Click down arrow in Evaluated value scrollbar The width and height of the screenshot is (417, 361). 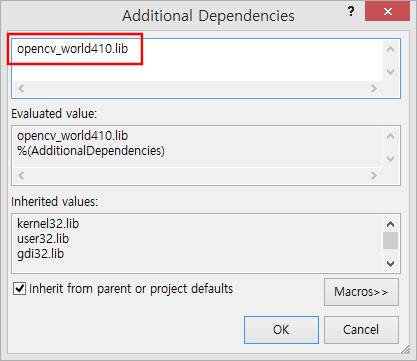coord(390,158)
